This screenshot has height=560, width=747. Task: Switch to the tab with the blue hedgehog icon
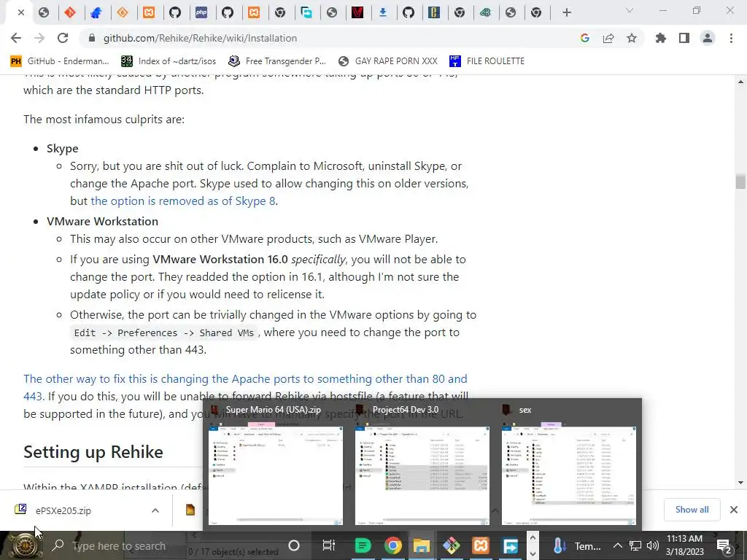[x=97, y=12]
